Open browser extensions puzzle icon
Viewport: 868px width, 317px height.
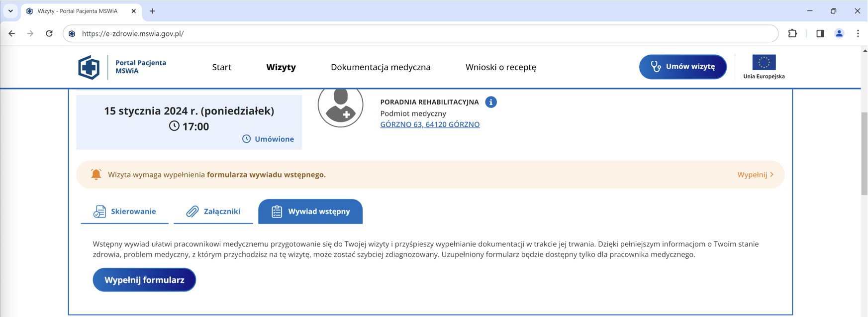tap(792, 34)
